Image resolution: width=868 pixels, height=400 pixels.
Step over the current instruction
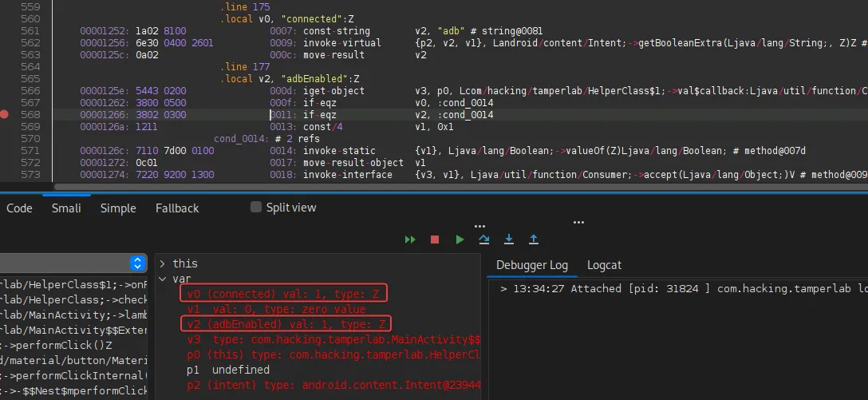click(483, 240)
